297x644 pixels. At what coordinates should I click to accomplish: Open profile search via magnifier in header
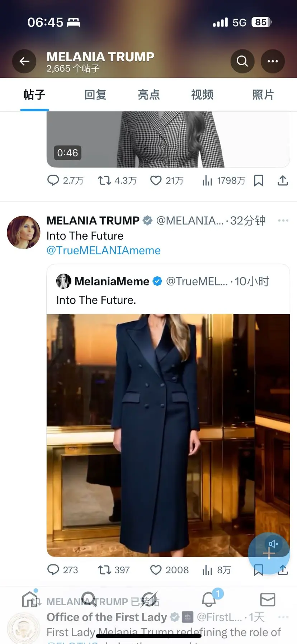242,61
